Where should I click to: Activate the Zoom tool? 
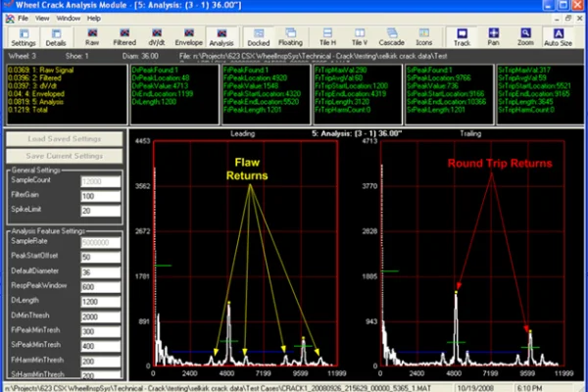525,37
